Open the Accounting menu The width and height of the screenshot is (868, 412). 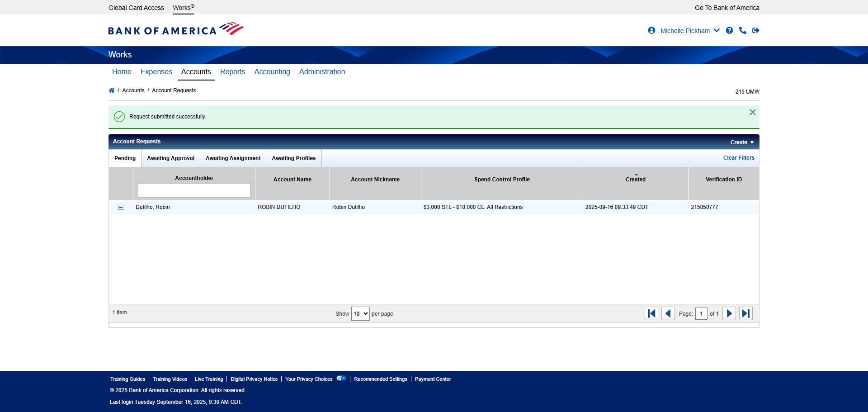272,71
